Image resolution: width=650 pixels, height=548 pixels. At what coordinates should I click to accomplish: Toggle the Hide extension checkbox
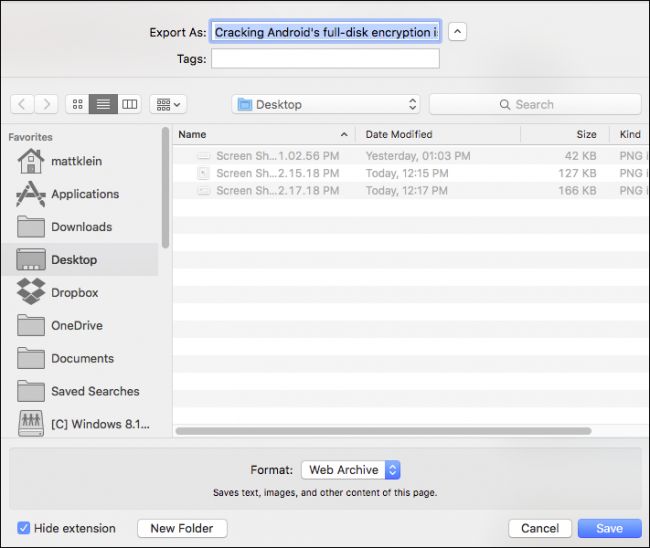tap(24, 528)
